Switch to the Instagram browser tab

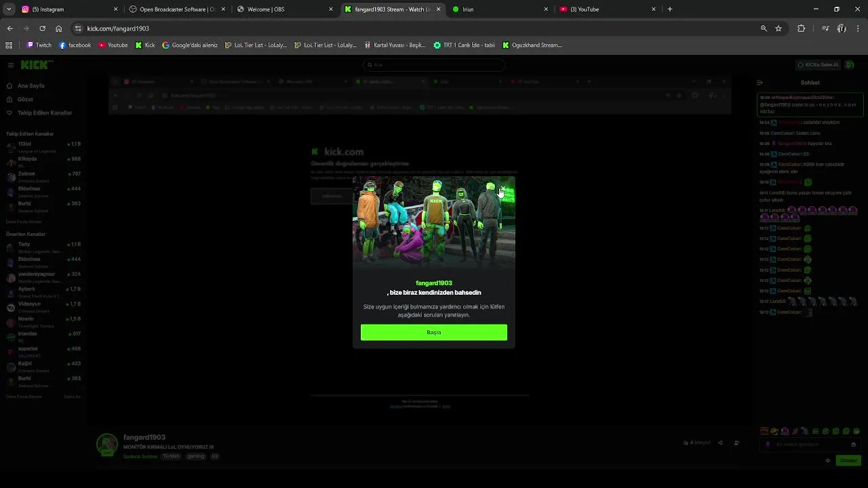pyautogui.click(x=70, y=9)
